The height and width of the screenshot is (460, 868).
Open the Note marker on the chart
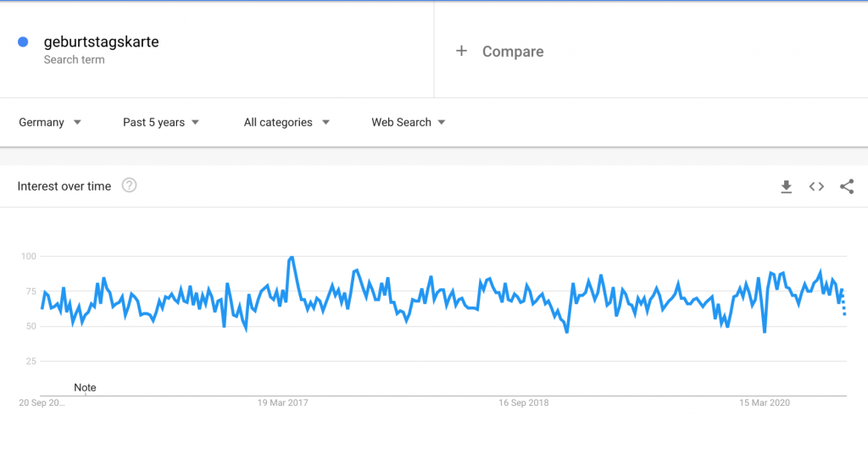[86, 387]
